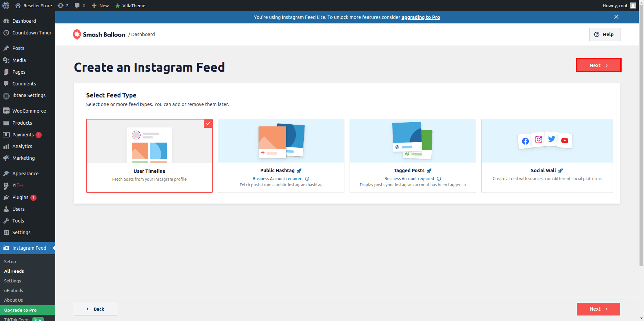The image size is (644, 321).
Task: Click the rocket icon next to Social Wall
Action: tap(561, 171)
